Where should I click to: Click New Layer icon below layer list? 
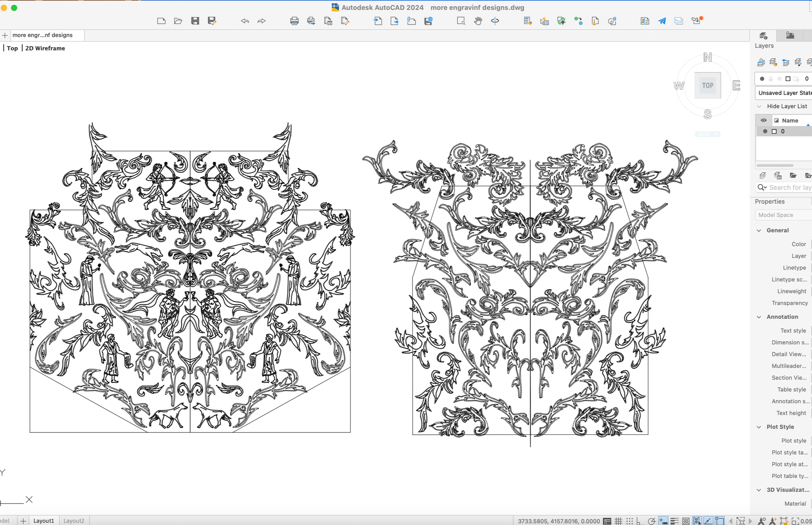click(x=762, y=175)
